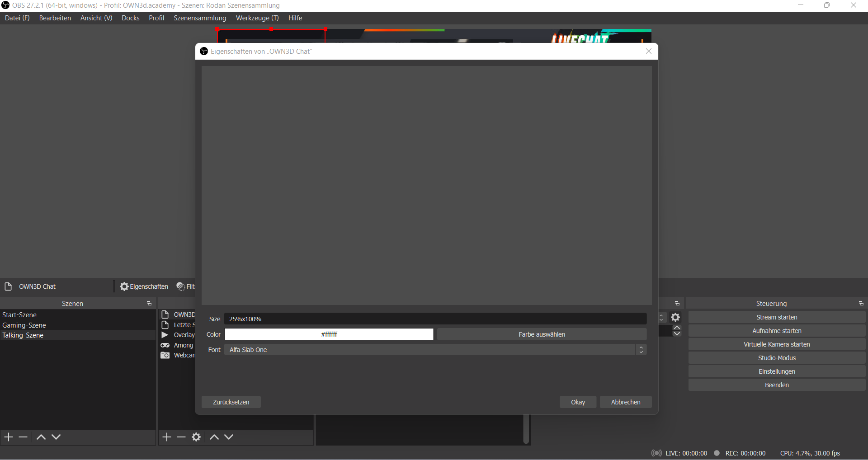Click the Farbe auswählen button

541,334
